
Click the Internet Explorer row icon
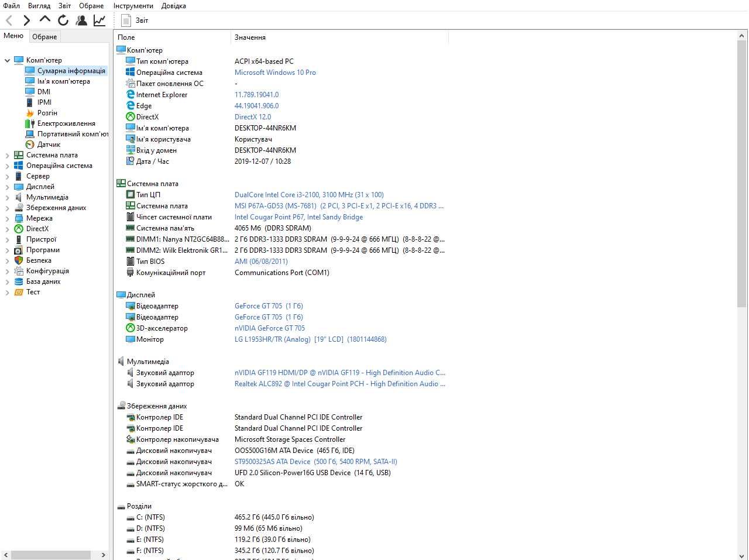[130, 94]
